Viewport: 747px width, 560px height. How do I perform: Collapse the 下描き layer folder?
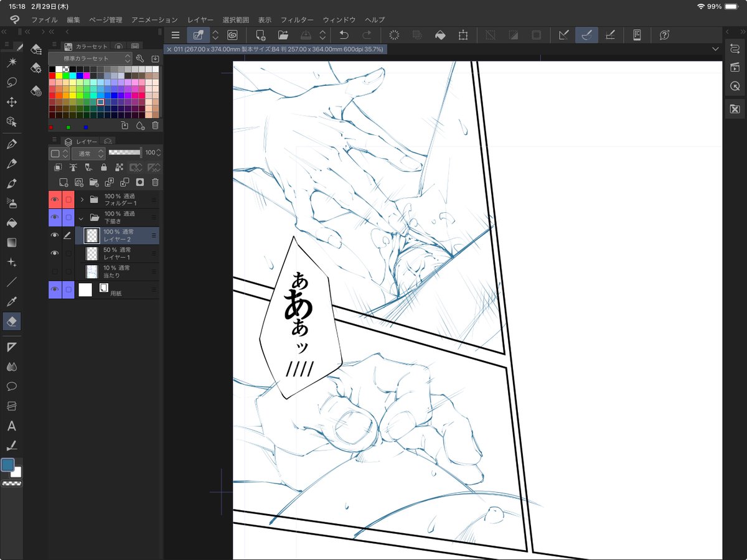82,218
